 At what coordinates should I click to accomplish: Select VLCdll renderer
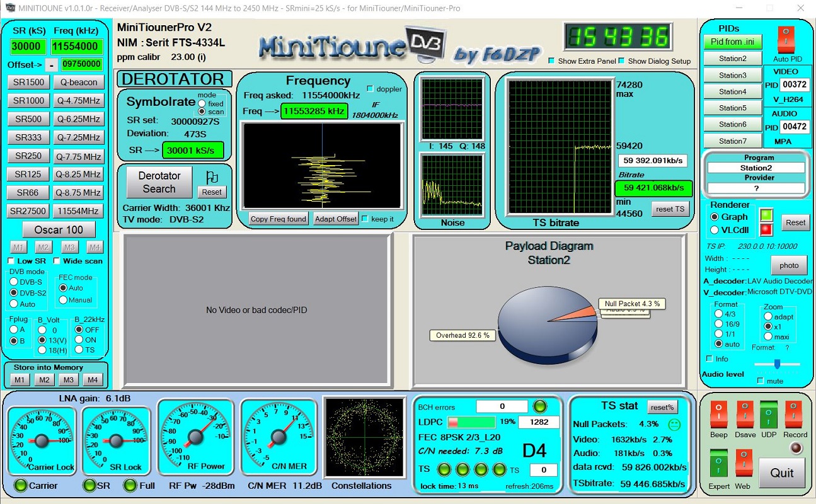point(714,230)
